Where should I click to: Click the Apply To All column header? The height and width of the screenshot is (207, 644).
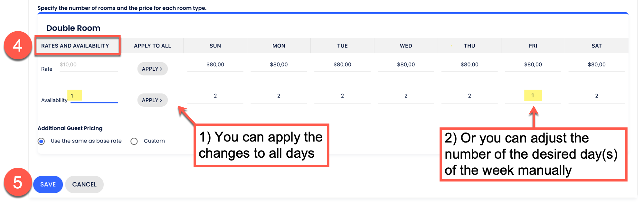point(152,46)
